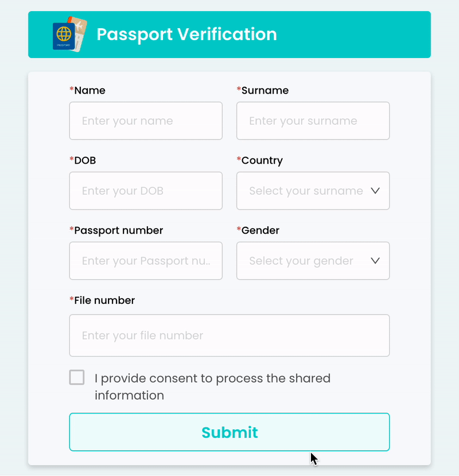This screenshot has height=476, width=459.
Task: Click inside the File number input
Action: (x=229, y=336)
